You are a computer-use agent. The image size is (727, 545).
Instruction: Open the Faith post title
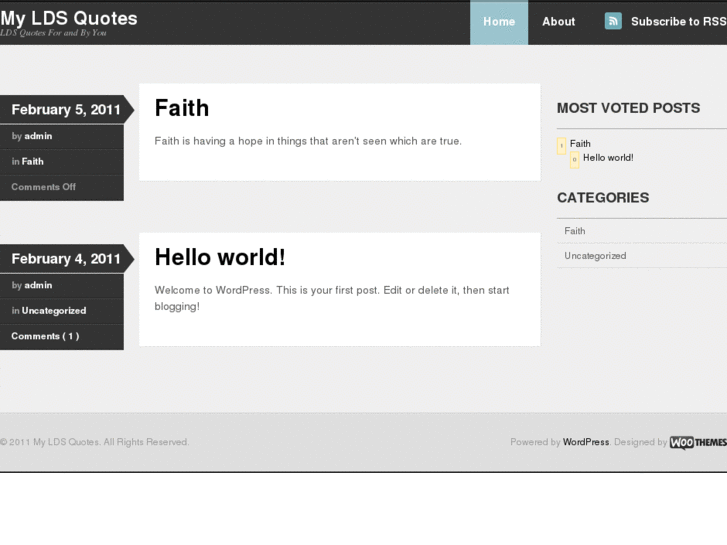tap(182, 108)
